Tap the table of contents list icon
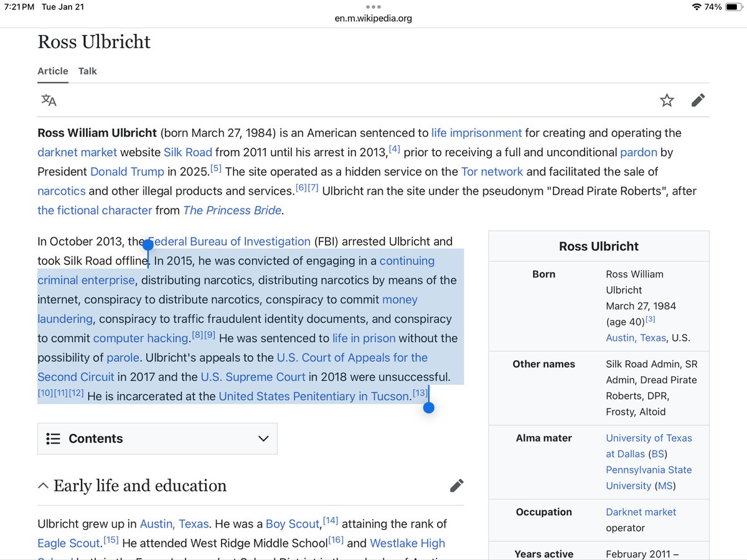This screenshot has width=747, height=560. [53, 439]
